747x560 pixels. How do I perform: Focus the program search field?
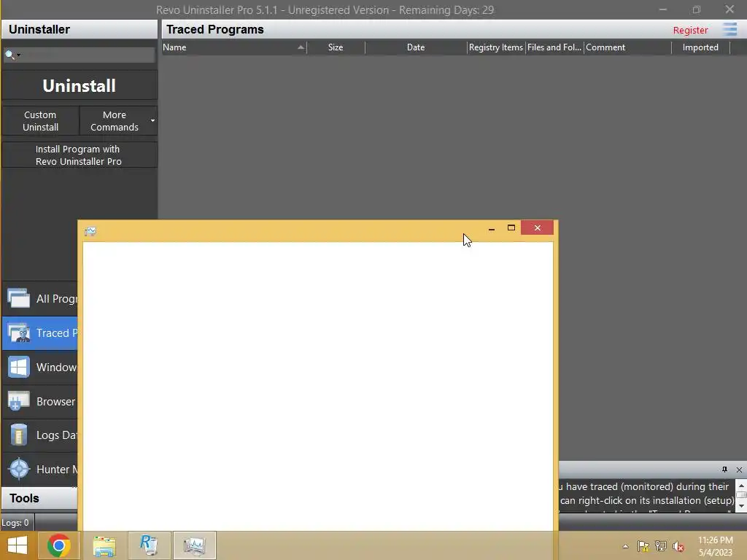(x=79, y=55)
